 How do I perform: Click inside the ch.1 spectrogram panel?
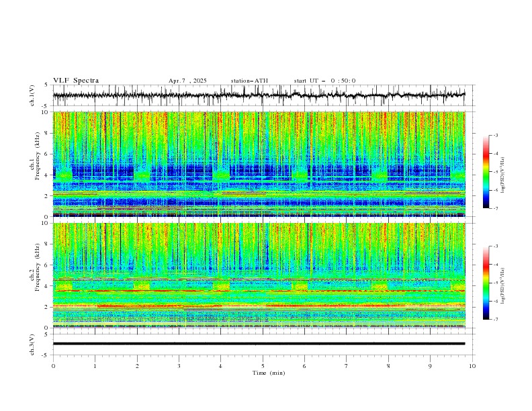[x=259, y=164]
